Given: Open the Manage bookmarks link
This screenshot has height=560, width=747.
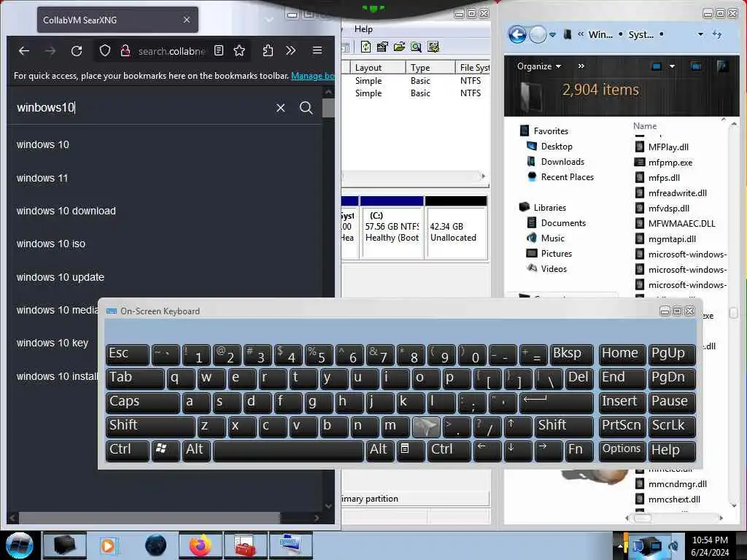Looking at the screenshot, I should tap(312, 76).
